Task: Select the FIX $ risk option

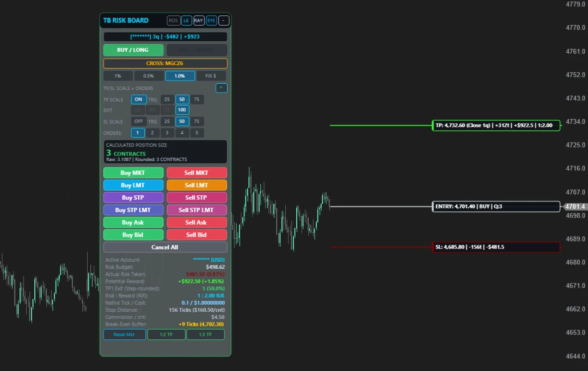Action: click(x=211, y=76)
